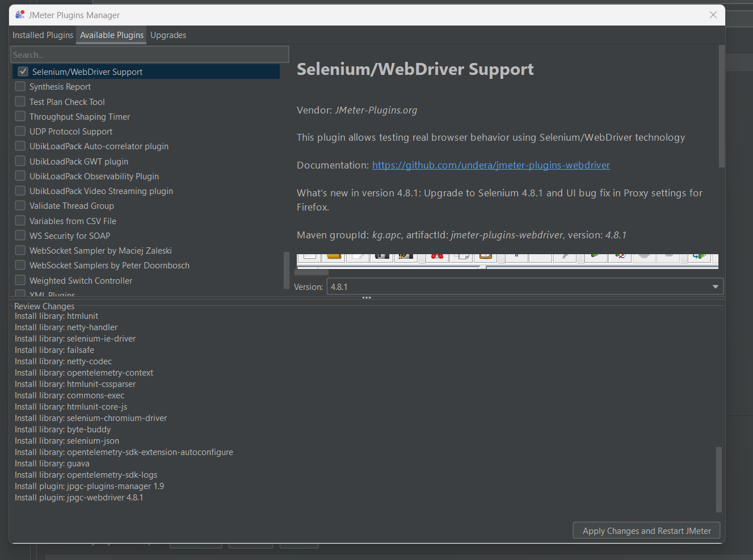The width and height of the screenshot is (753, 560).
Task: Tick the Validate Thread Group checkbox
Action: (20, 205)
